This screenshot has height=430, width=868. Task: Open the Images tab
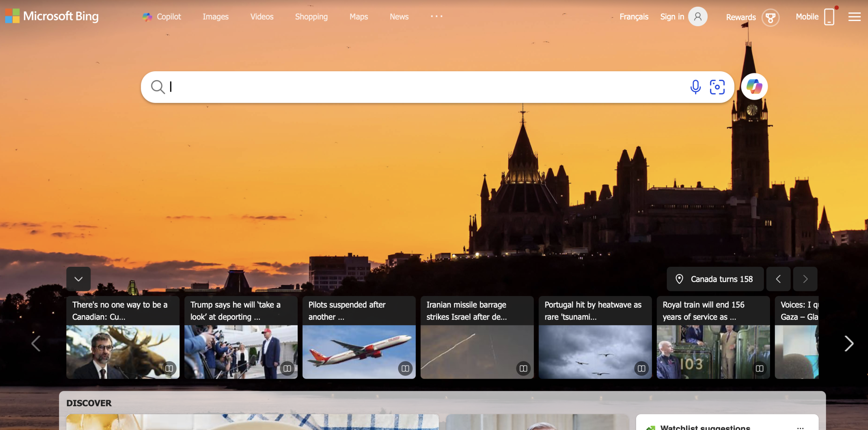click(x=215, y=17)
